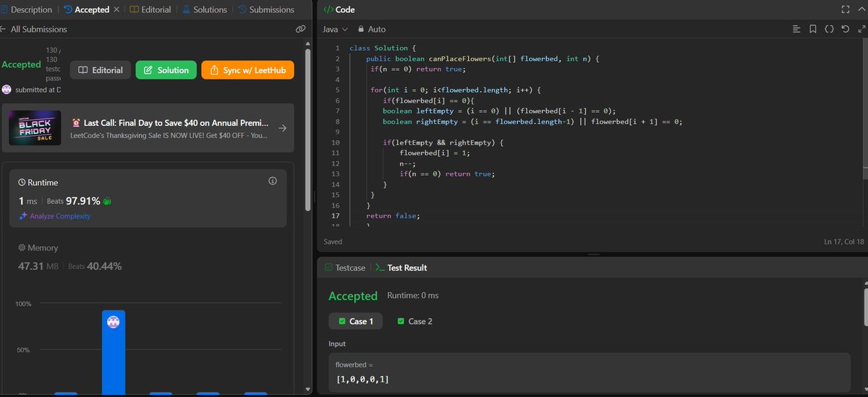Screen dimensions: 868x397
Task: Open the Solutions tab
Action: coord(205,9)
